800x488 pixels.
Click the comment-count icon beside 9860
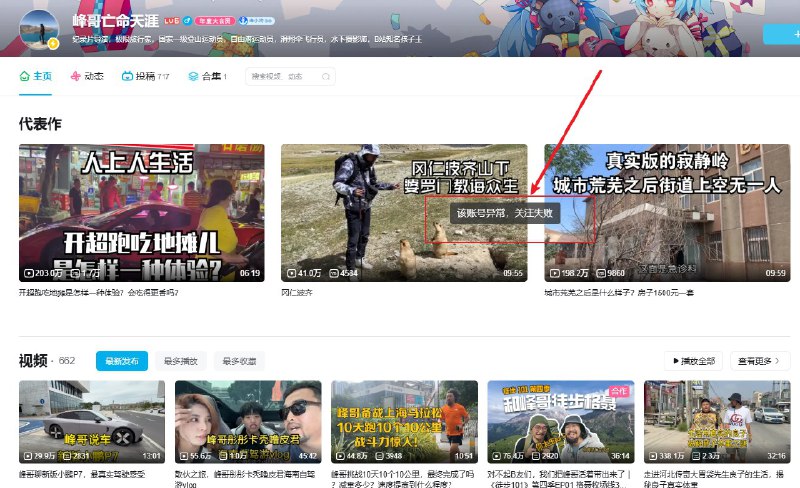pyautogui.click(x=601, y=273)
